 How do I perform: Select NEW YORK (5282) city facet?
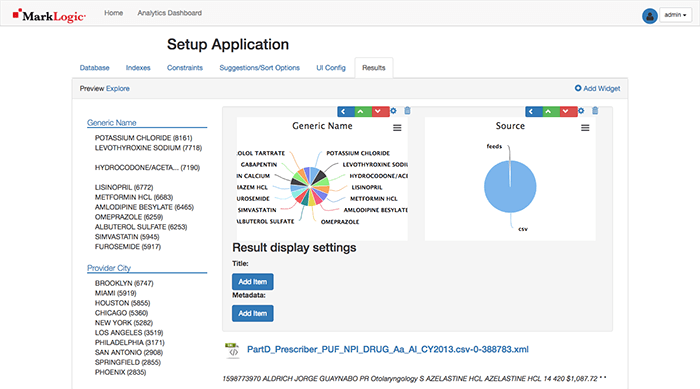(x=124, y=322)
